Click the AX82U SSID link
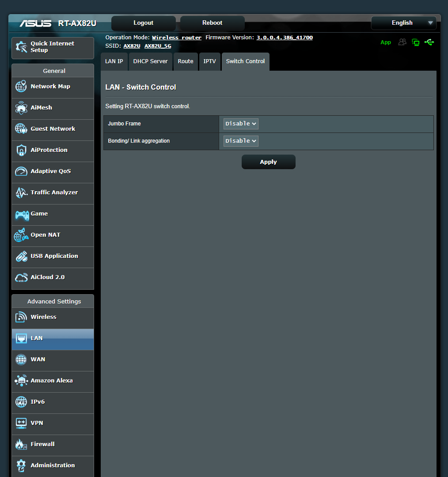The width and height of the screenshot is (448, 477). 132,46
